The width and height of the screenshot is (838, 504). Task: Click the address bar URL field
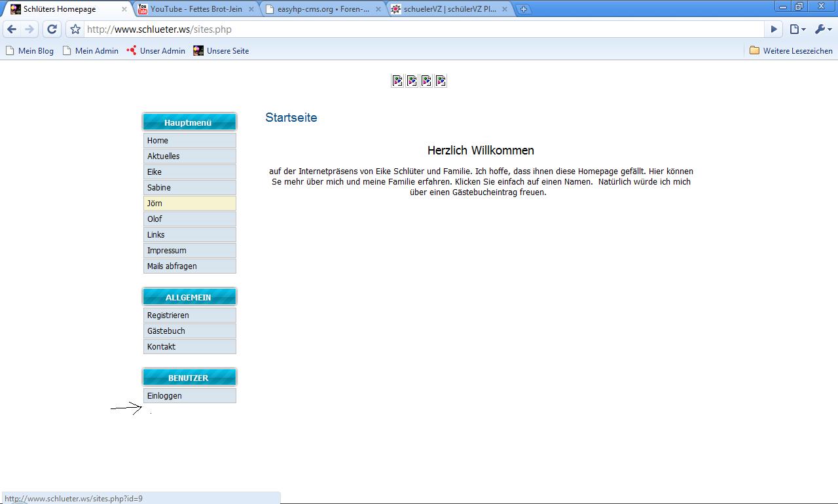coord(419,29)
